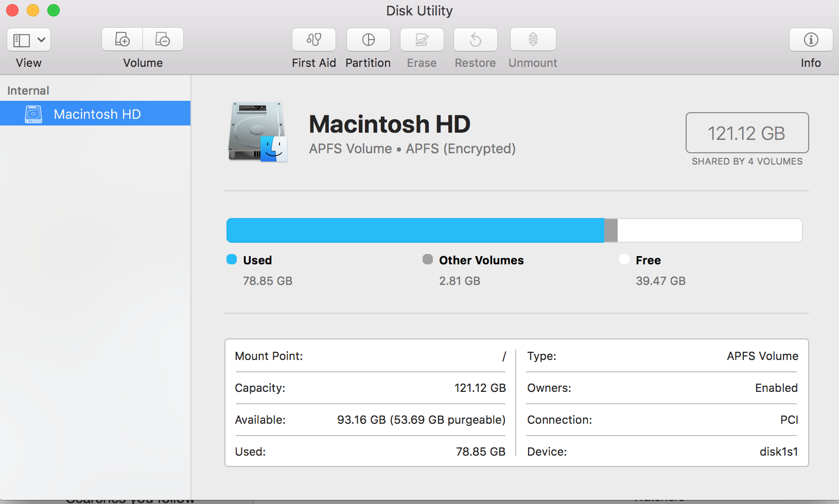Screen dimensions: 839x504
Task: Click the white Free segment of usage bar
Action: pos(710,230)
